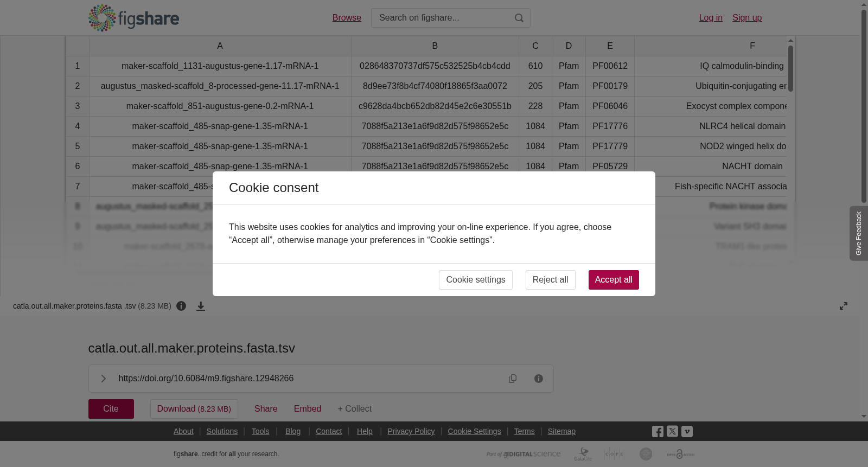
Task: Click the + Collect button
Action: point(355,409)
